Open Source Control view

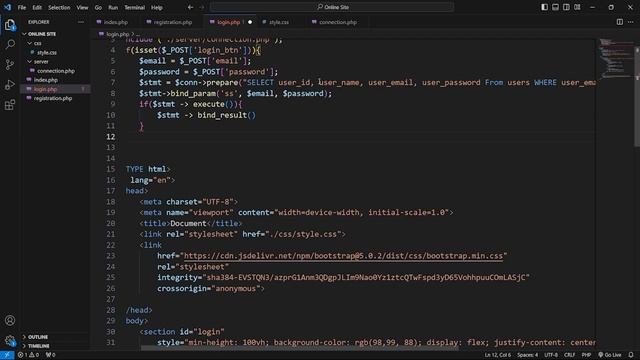pyautogui.click(x=10, y=64)
